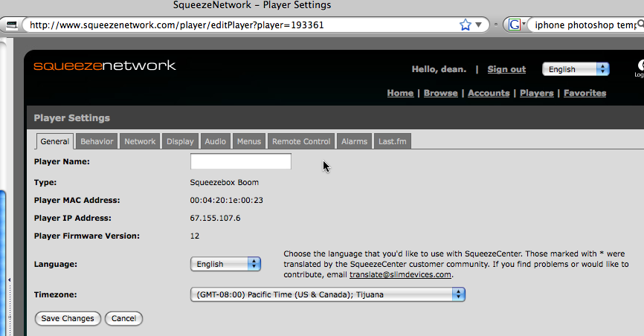The height and width of the screenshot is (336, 644).
Task: Open the Favorites link in navigation
Action: 585,93
